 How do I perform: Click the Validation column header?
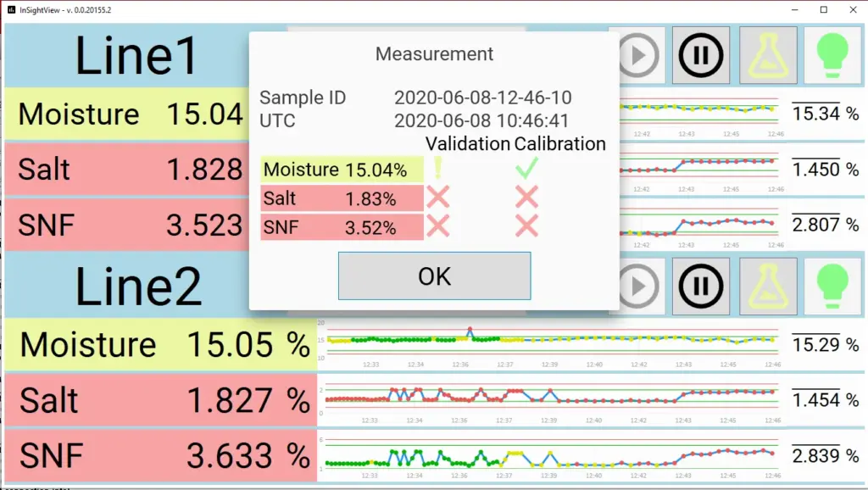468,144
